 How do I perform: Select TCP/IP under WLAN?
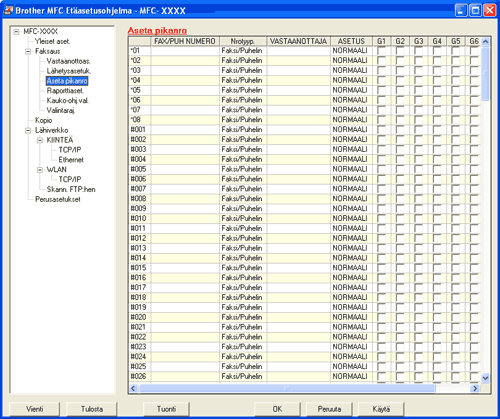point(70,179)
